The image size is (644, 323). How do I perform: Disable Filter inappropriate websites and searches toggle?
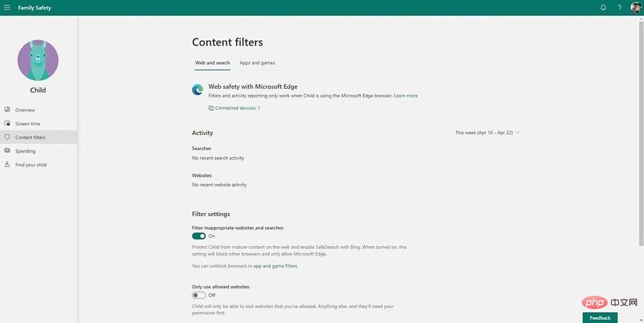(x=199, y=236)
